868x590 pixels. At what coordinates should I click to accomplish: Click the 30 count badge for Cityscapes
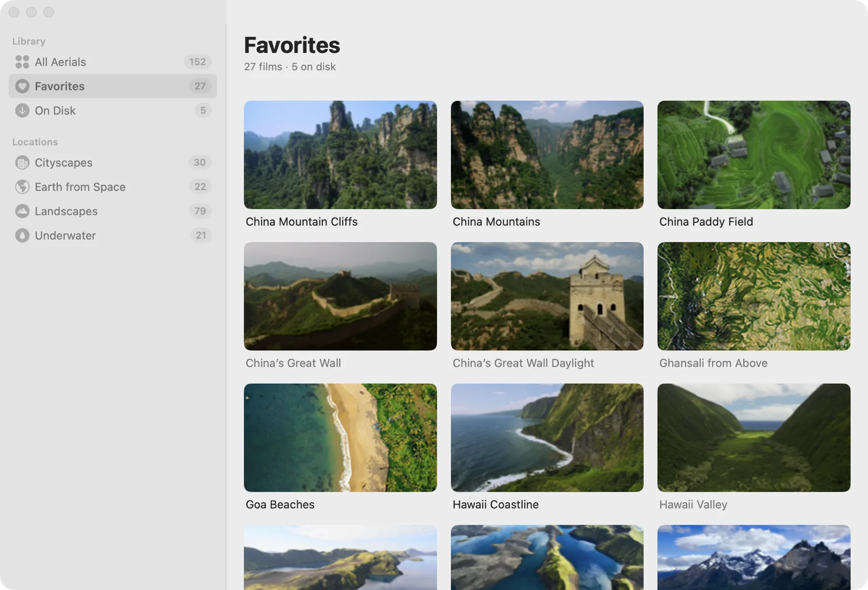point(200,162)
